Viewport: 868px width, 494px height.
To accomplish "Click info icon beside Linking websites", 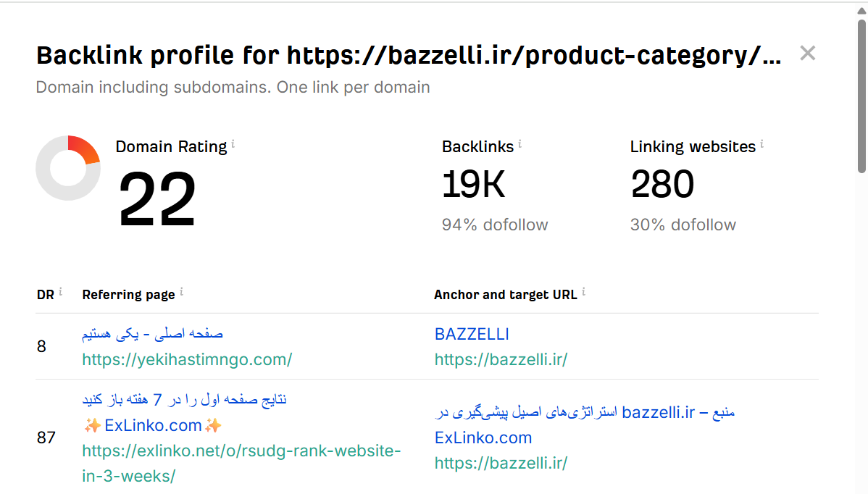I will click(762, 145).
